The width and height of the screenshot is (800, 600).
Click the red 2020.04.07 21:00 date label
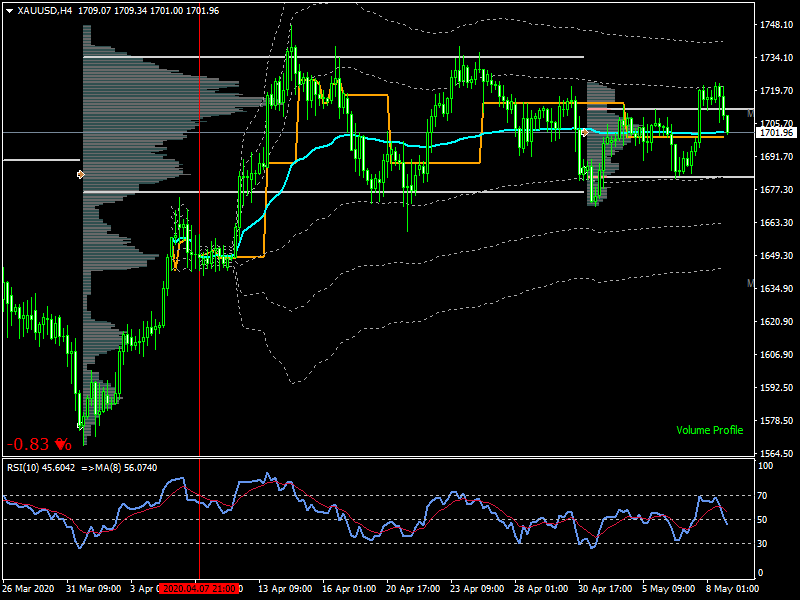198,589
